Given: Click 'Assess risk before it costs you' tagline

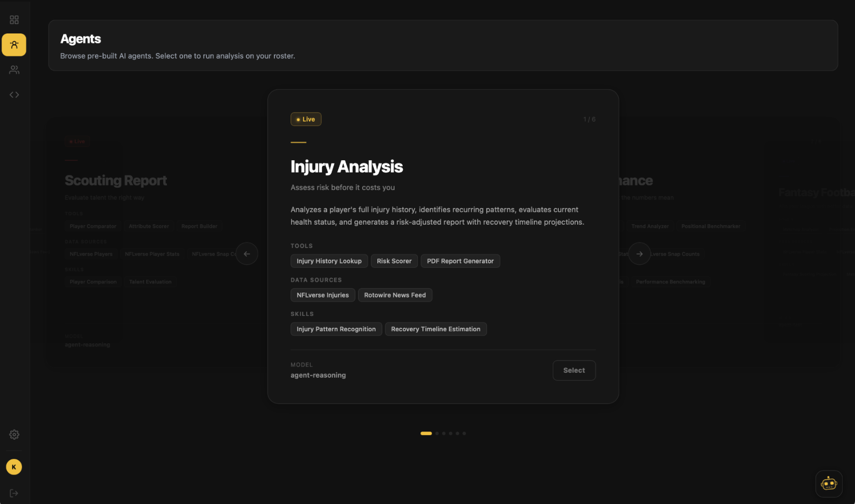Looking at the screenshot, I should point(343,188).
